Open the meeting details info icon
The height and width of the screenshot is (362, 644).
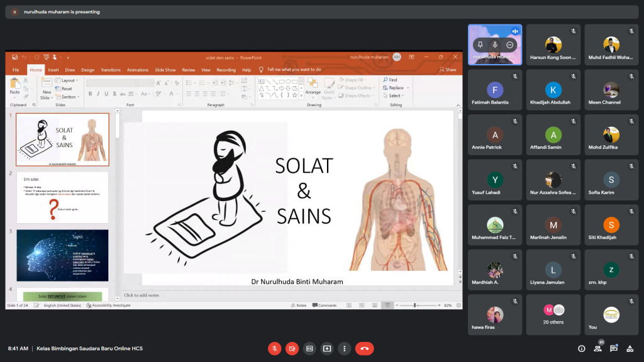coord(582,348)
